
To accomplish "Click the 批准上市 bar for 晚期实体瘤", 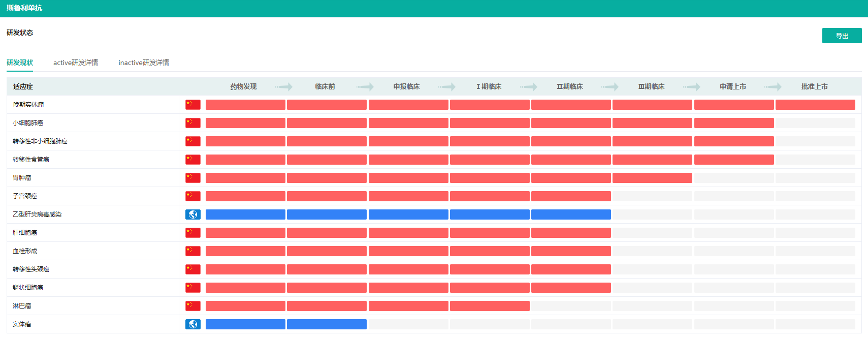I will (815, 105).
